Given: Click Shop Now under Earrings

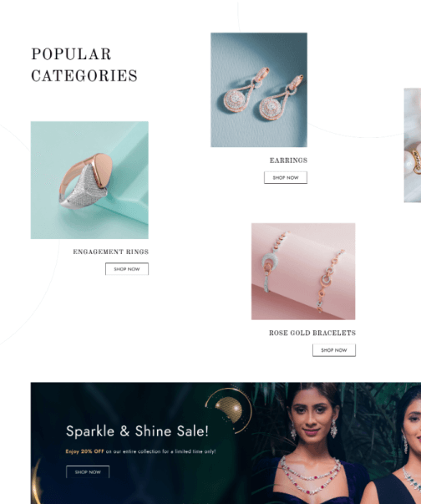Looking at the screenshot, I should (x=286, y=177).
